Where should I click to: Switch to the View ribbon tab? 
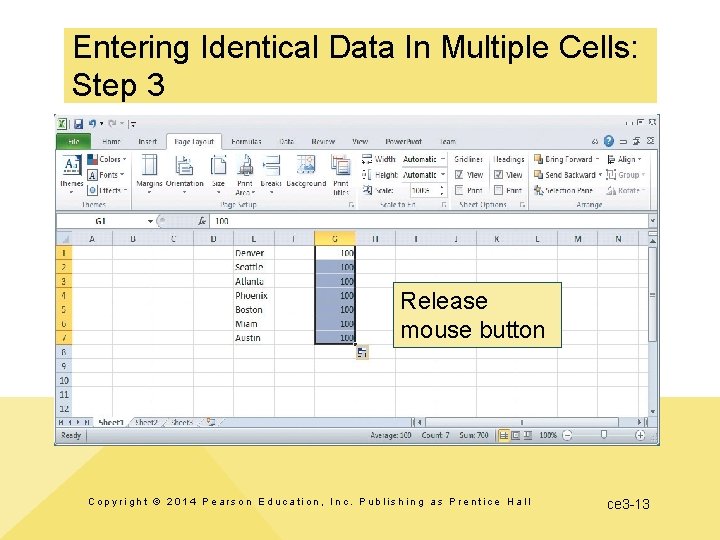[360, 141]
